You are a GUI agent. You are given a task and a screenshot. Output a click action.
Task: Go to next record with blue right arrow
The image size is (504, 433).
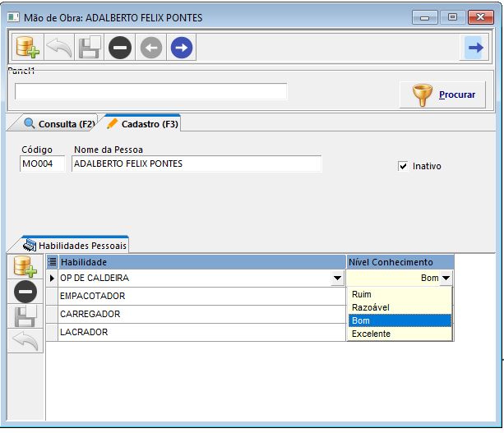coord(182,48)
